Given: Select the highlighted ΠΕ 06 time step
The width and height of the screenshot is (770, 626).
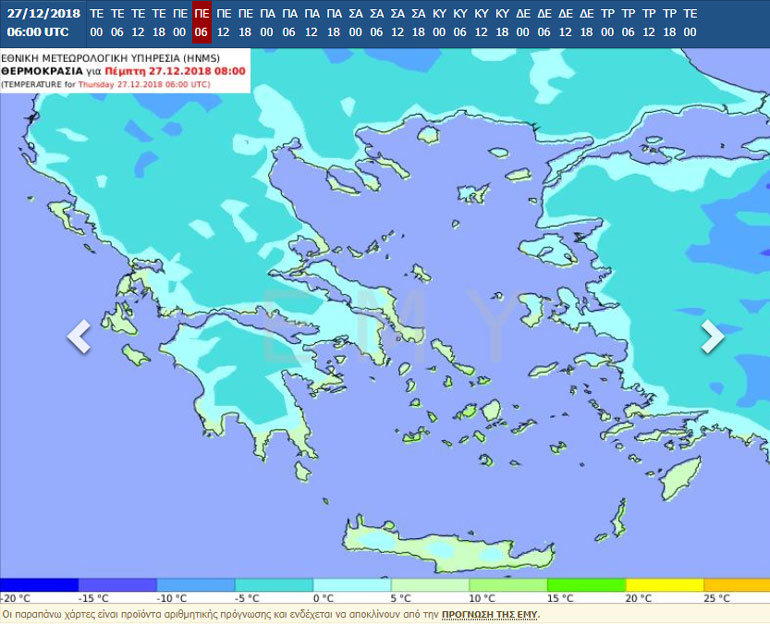Looking at the screenshot, I should pyautogui.click(x=201, y=23).
